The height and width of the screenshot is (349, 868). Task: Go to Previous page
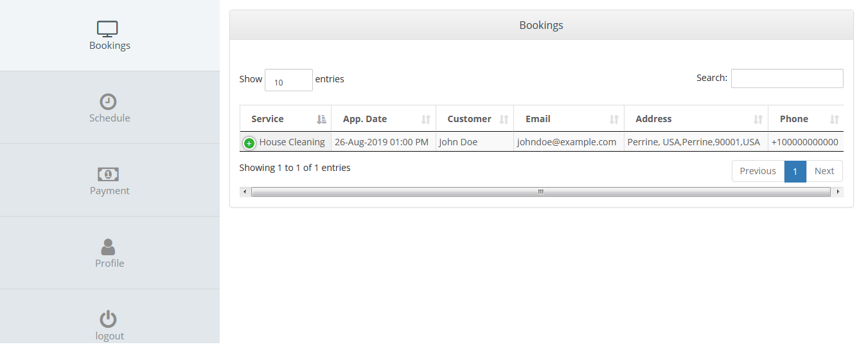(757, 171)
